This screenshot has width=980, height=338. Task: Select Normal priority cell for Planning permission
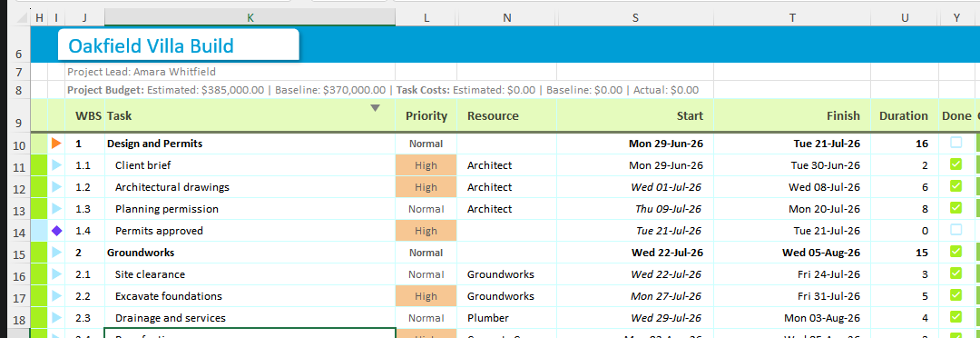tap(426, 209)
